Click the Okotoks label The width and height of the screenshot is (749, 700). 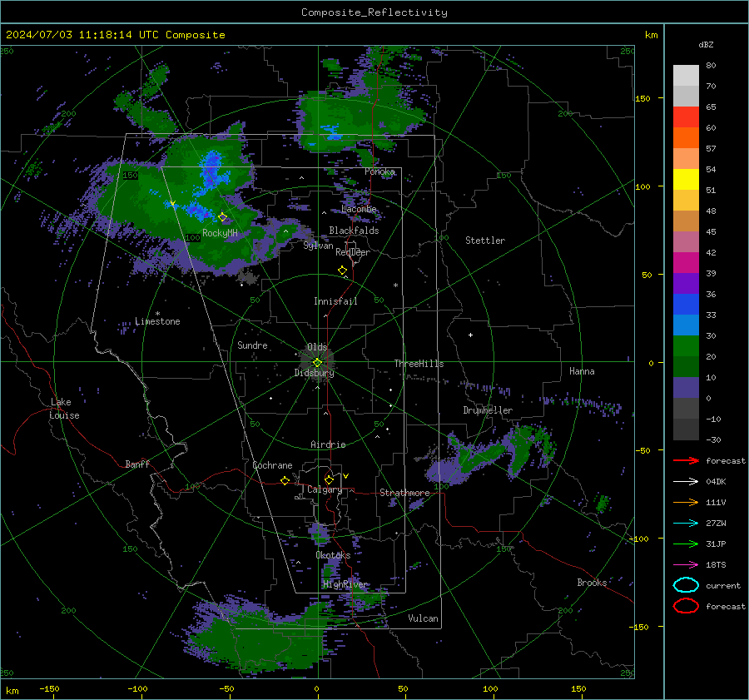click(x=333, y=555)
